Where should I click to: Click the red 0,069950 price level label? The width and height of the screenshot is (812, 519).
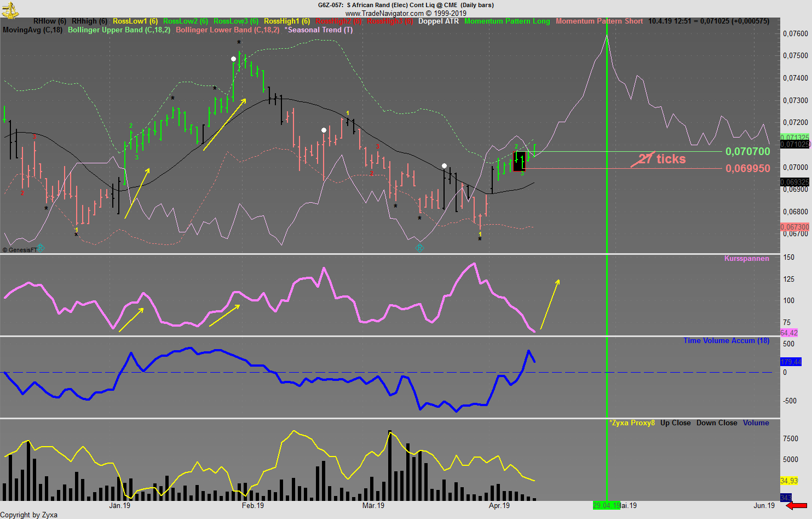pyautogui.click(x=748, y=169)
